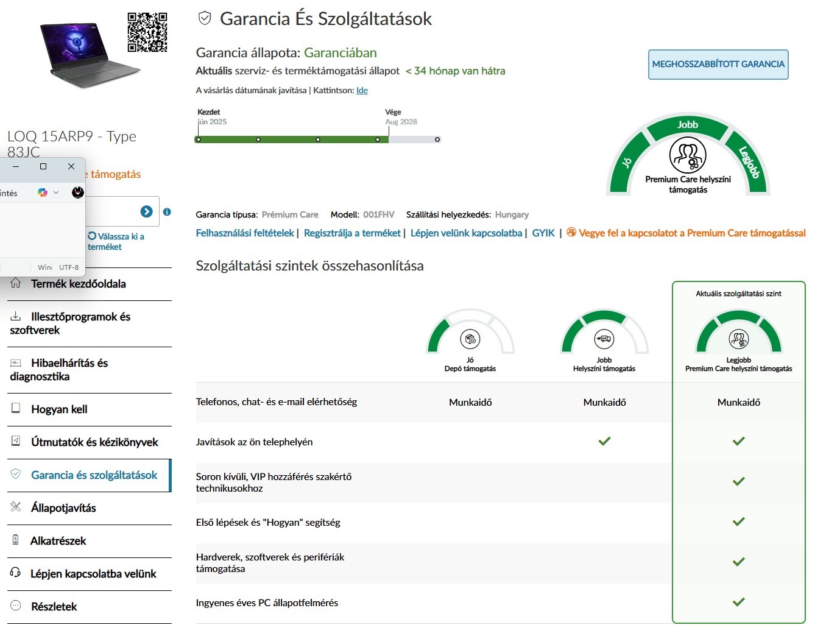The image size is (840, 636).
Task: Maximize the Notepad window
Action: coord(43,166)
